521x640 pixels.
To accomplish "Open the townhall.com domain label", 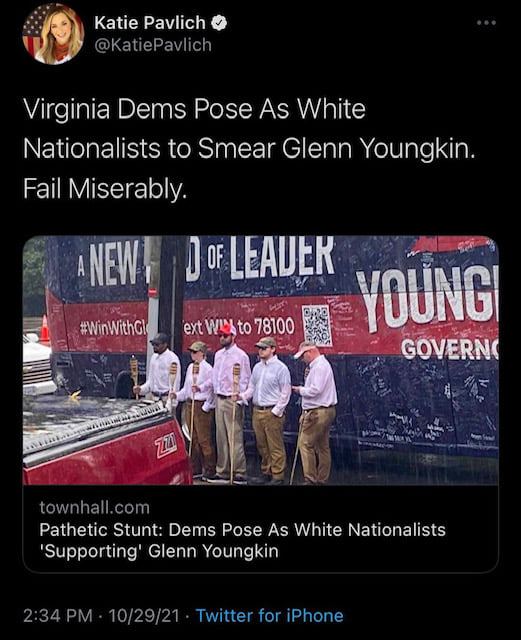I will click(95, 508).
